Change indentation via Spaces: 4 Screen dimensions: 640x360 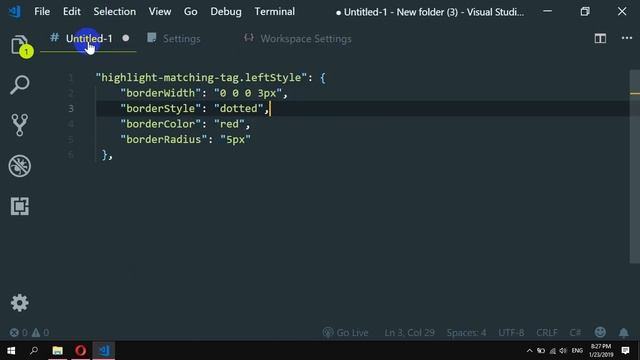coord(466,333)
